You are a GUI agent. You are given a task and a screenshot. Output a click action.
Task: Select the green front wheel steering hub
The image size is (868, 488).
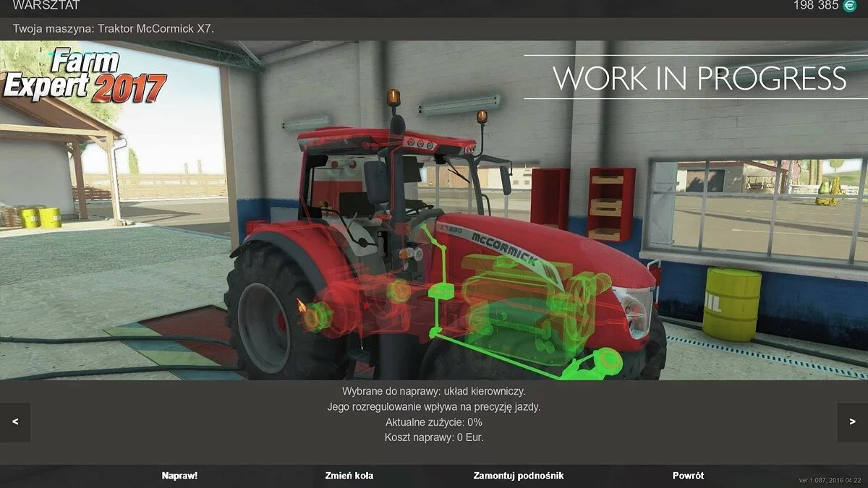[608, 360]
